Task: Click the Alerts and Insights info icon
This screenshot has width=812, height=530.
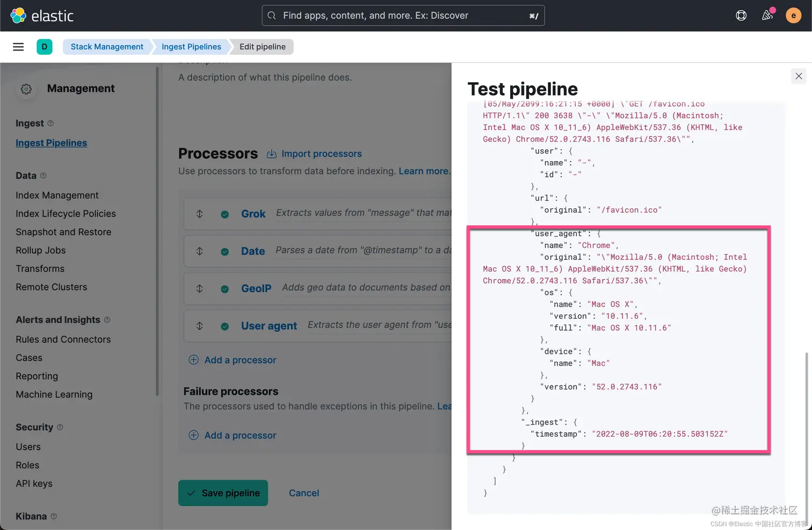Action: (x=107, y=320)
